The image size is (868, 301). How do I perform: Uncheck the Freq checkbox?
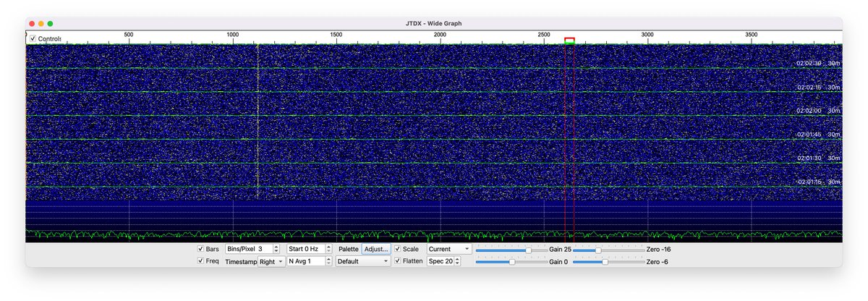(x=200, y=261)
